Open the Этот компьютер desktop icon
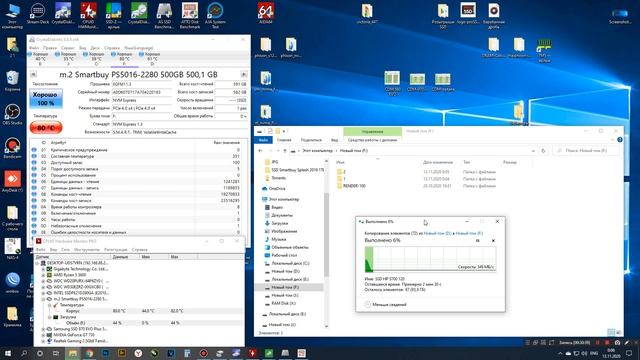 point(12,16)
